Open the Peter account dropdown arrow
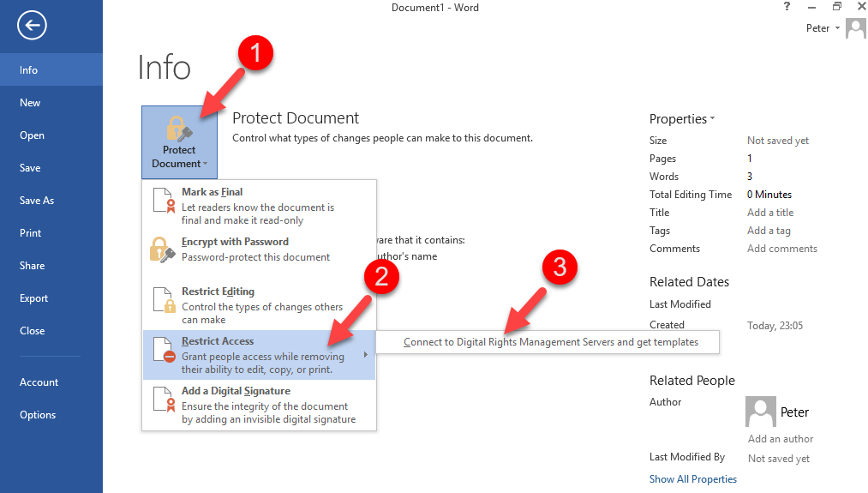 click(837, 27)
